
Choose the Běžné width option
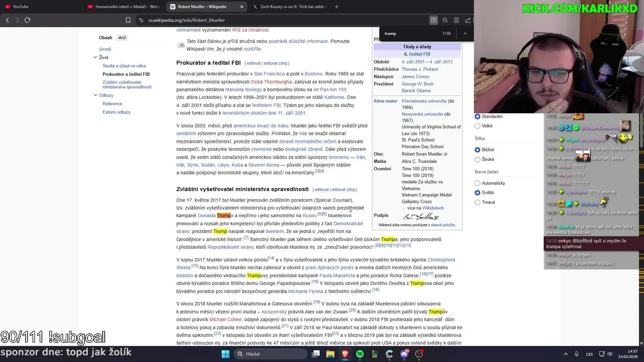point(477,150)
